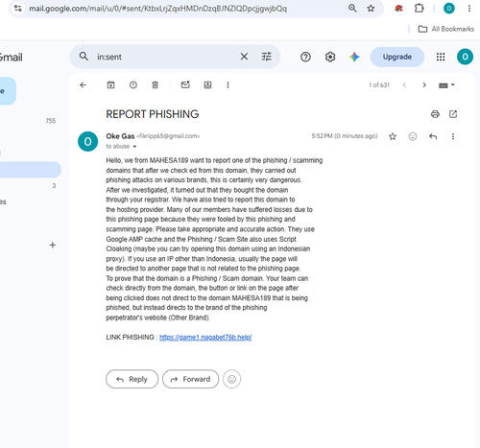This screenshot has height=448, width=480.
Task: Click the REPORT PHISHING subject heading
Action: 153,114
